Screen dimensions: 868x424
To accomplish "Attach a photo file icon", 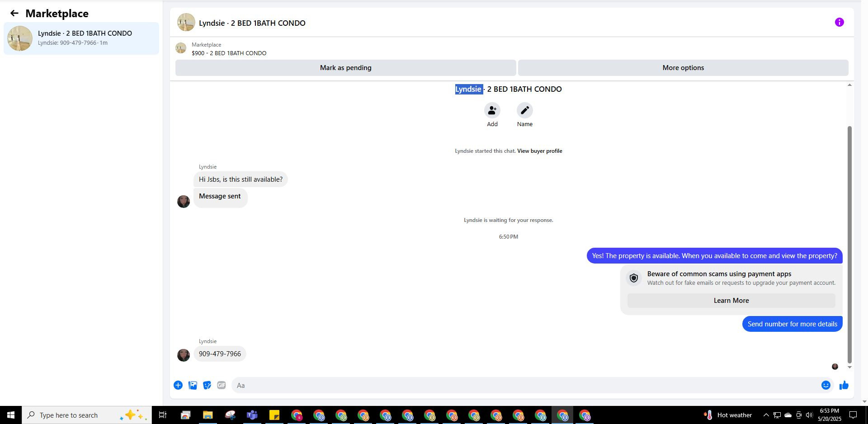I will coord(193,385).
